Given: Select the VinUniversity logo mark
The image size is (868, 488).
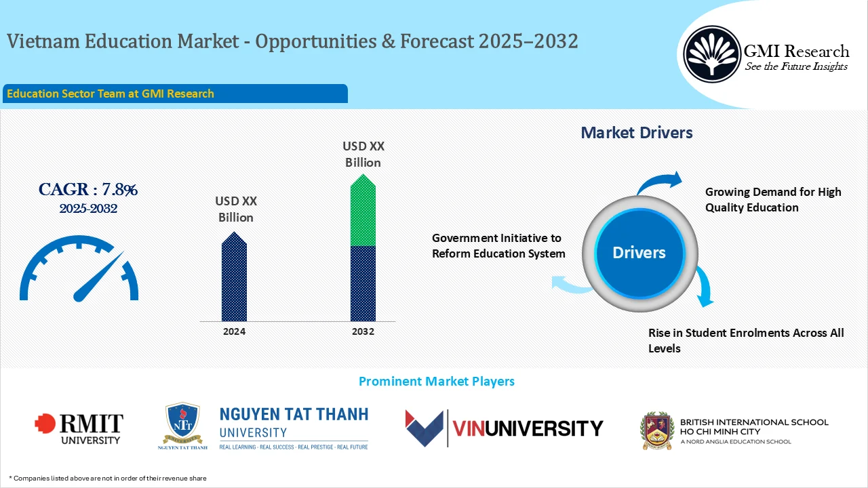Looking at the screenshot, I should point(424,427).
